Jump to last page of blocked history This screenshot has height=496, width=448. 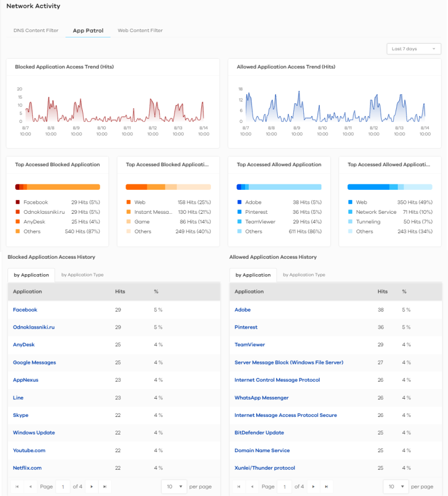click(x=105, y=486)
